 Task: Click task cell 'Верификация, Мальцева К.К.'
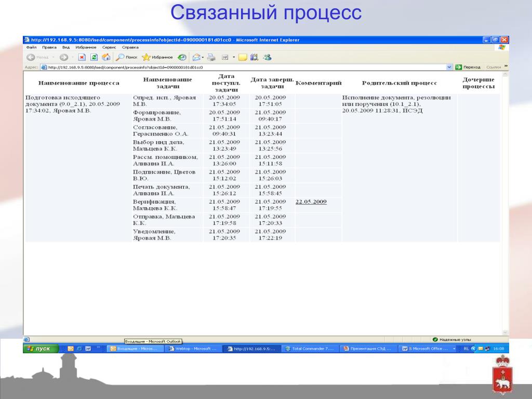tap(168, 205)
